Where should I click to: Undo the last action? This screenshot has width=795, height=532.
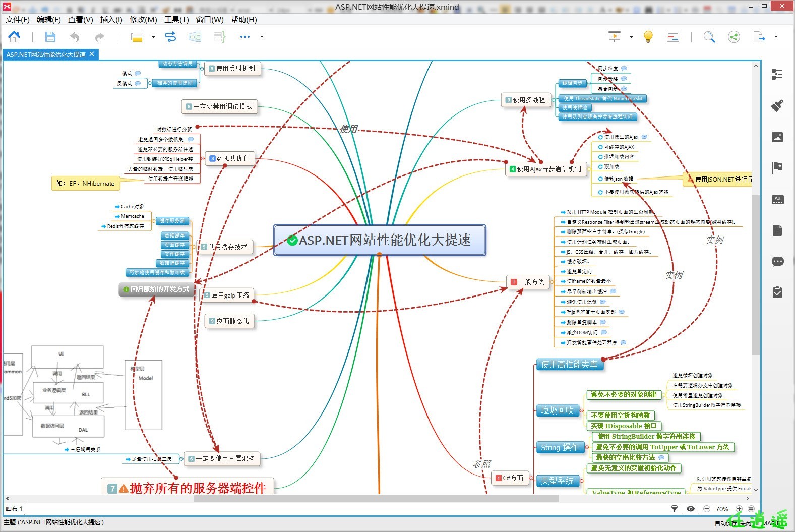[x=75, y=36]
